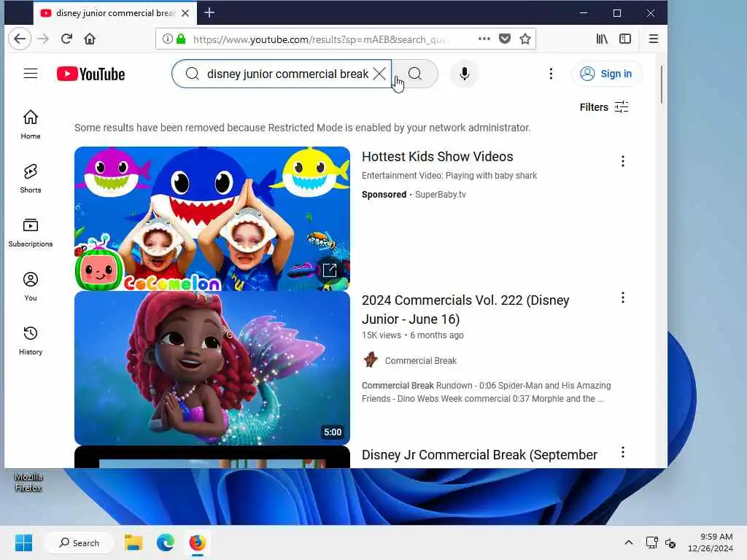Open the muted volume tray icon

pyautogui.click(x=670, y=542)
